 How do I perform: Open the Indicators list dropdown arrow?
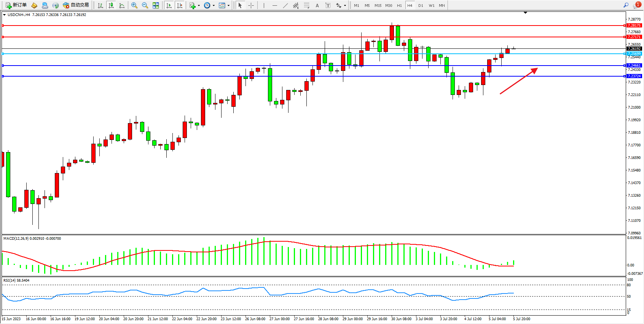pyautogui.click(x=199, y=6)
